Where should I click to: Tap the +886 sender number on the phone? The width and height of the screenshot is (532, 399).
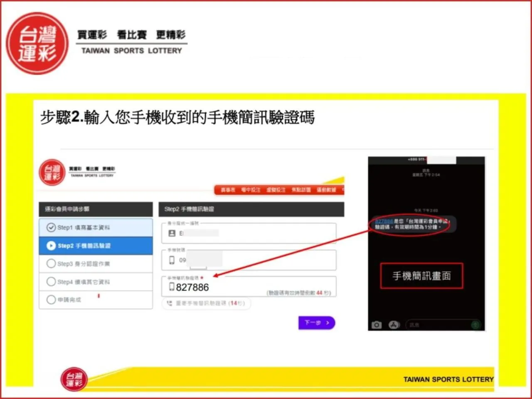coord(417,159)
